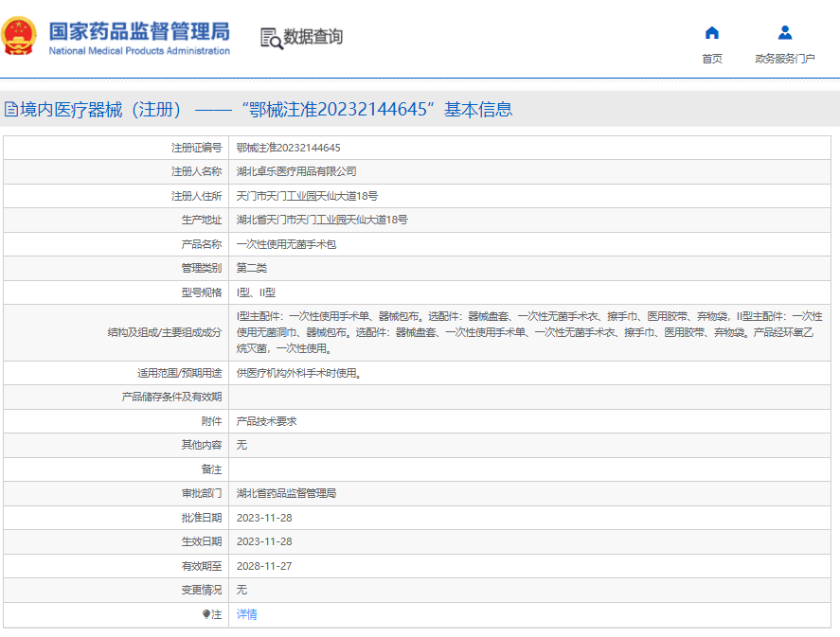Click the 产品名称 row label
This screenshot has height=637, width=840.
tap(202, 244)
